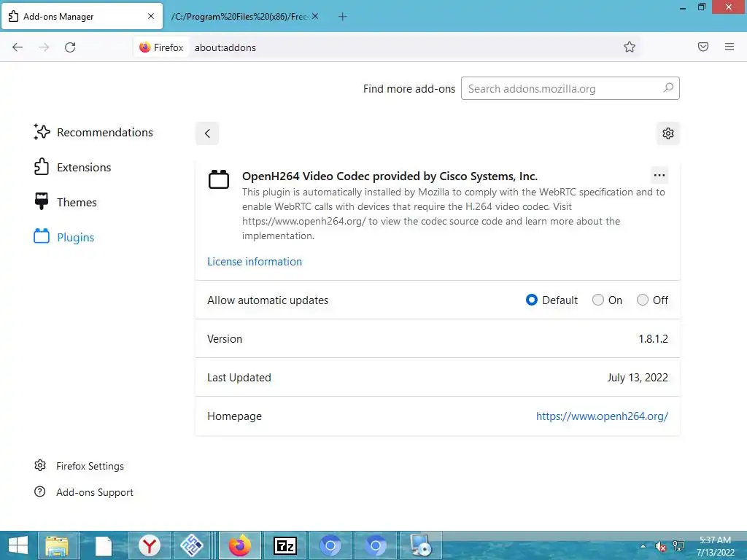Switch to the Add-ons Manager tab
The image size is (747, 560).
(82, 16)
